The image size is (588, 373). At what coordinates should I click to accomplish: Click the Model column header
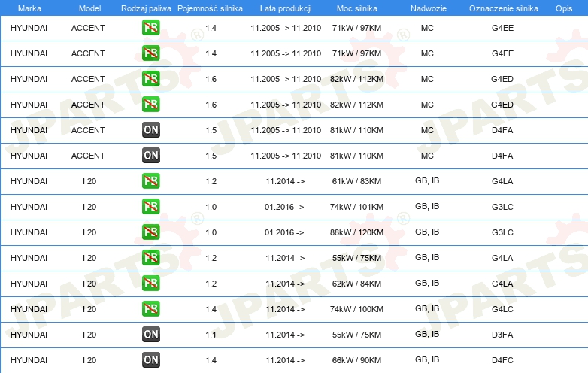pyautogui.click(x=89, y=8)
